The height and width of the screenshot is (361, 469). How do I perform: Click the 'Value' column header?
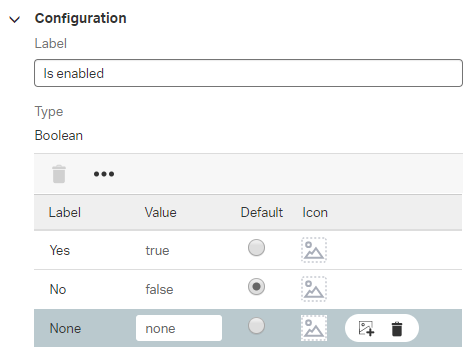click(x=161, y=212)
